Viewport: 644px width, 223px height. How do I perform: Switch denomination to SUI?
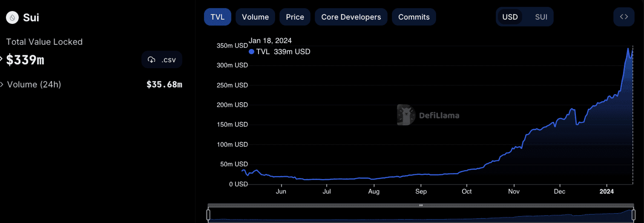[541, 17]
